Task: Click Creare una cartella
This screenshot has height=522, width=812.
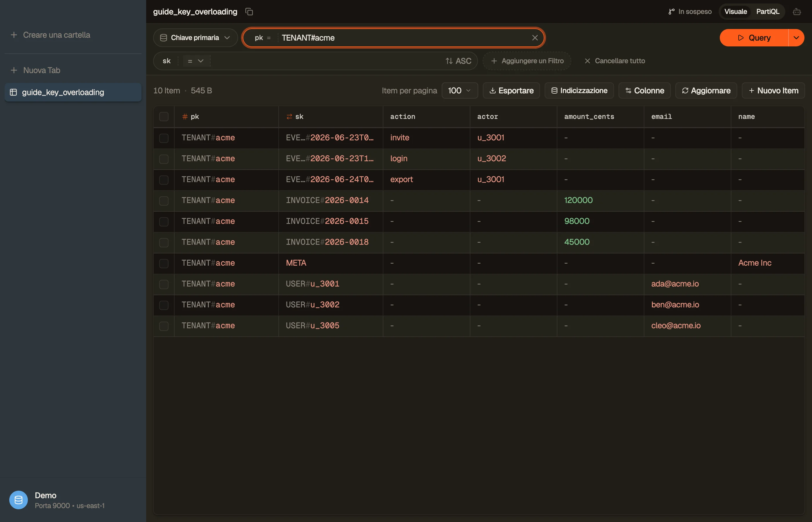Action: point(50,35)
